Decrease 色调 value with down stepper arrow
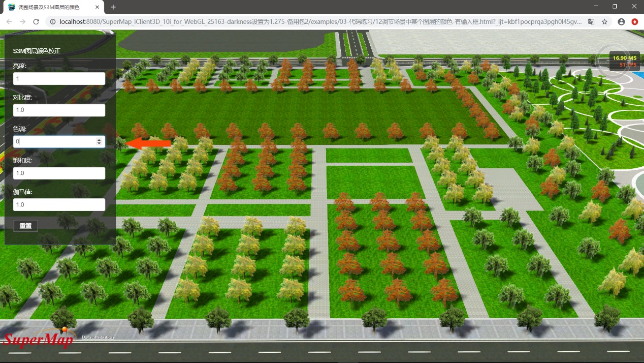 (x=99, y=144)
